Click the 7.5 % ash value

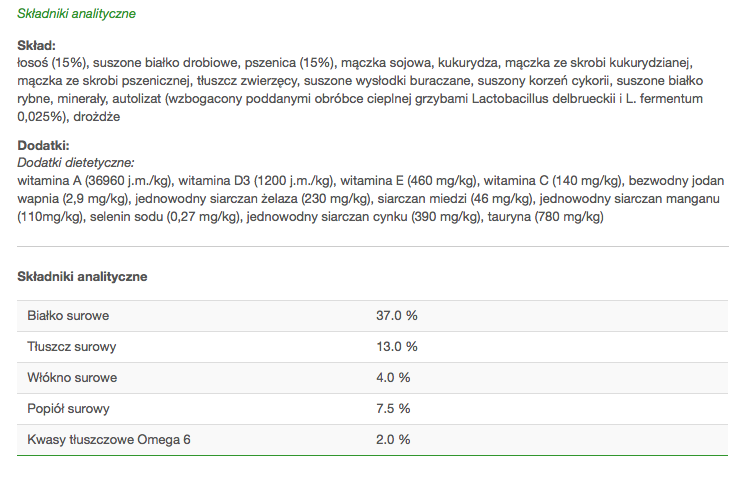(x=393, y=409)
